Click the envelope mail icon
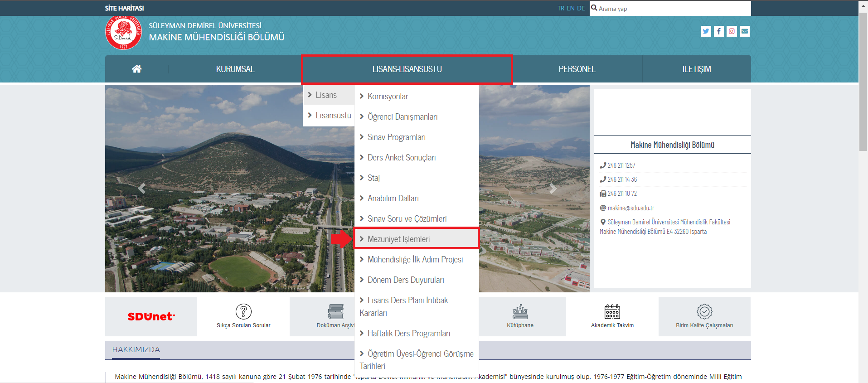The width and height of the screenshot is (868, 383). click(x=745, y=31)
